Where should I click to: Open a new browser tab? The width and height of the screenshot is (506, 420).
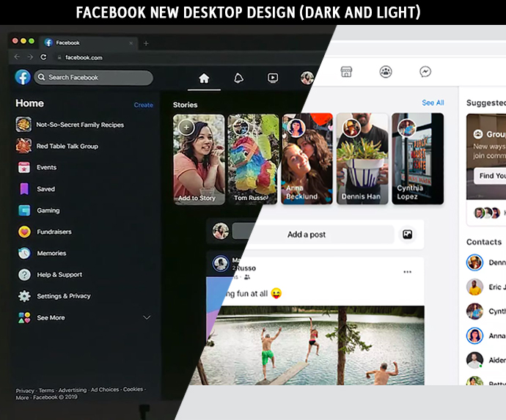point(146,43)
